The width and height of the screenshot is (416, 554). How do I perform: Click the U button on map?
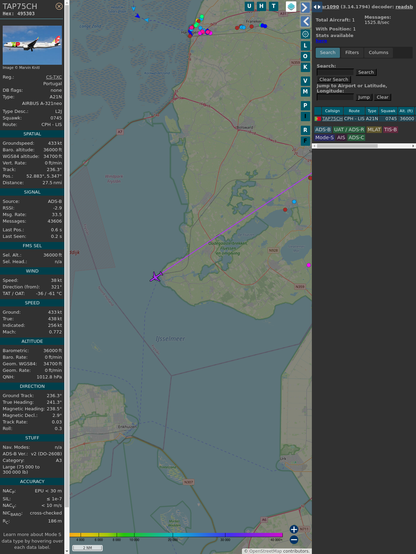point(249,6)
